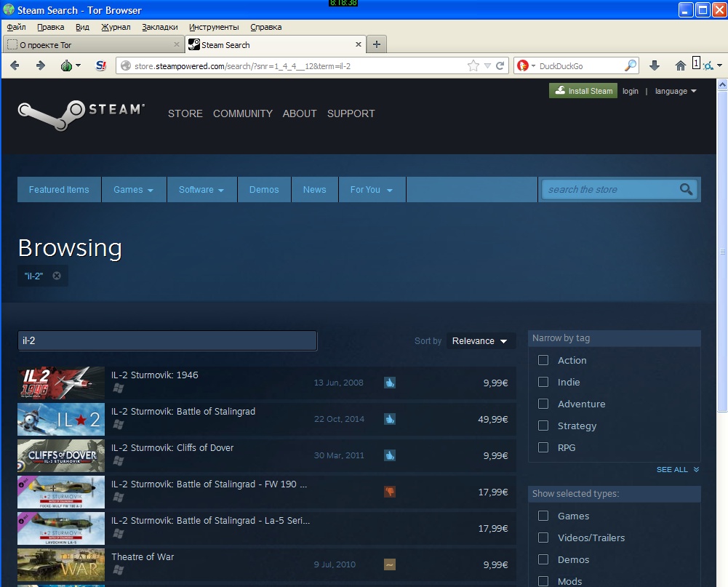
Task: Open the Файл menu
Action: tap(16, 27)
